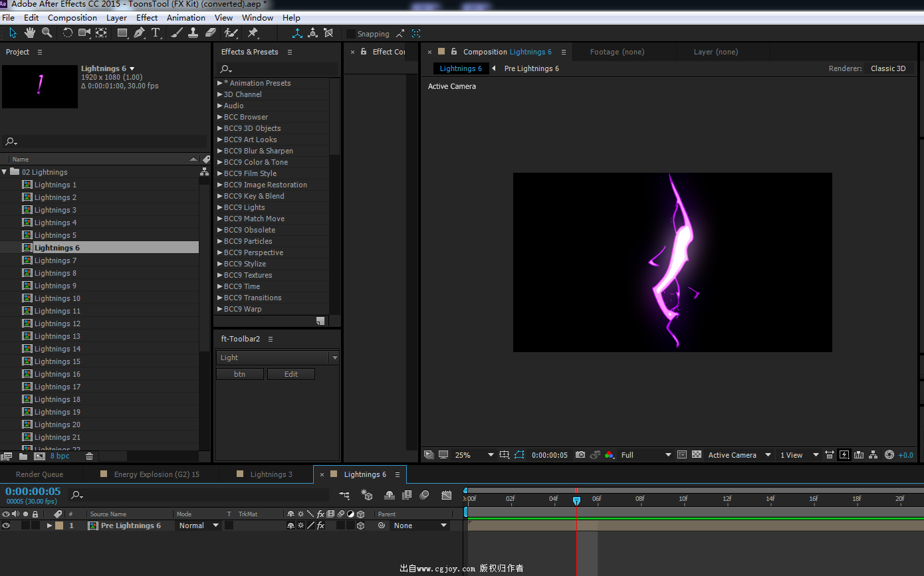
Task: Select the Selection arrow tool
Action: tap(13, 33)
